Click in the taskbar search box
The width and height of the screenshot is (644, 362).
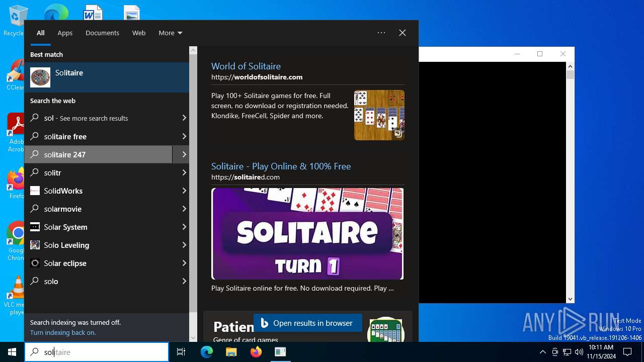click(97, 352)
